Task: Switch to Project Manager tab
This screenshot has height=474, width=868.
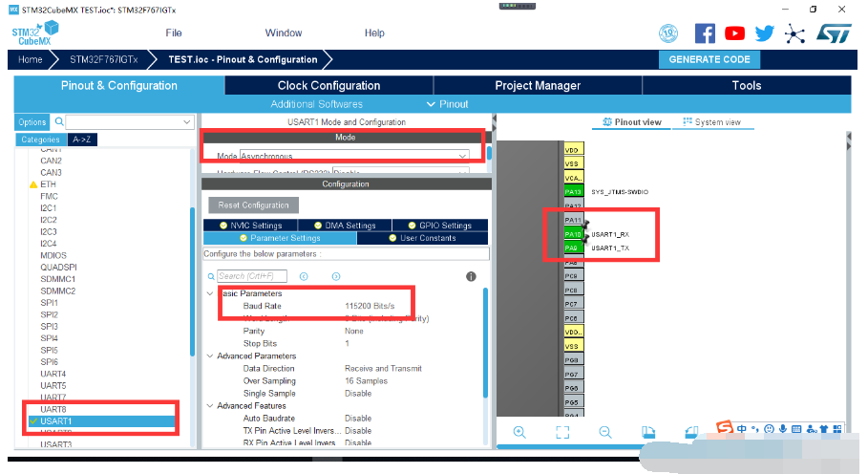Action: tap(538, 85)
